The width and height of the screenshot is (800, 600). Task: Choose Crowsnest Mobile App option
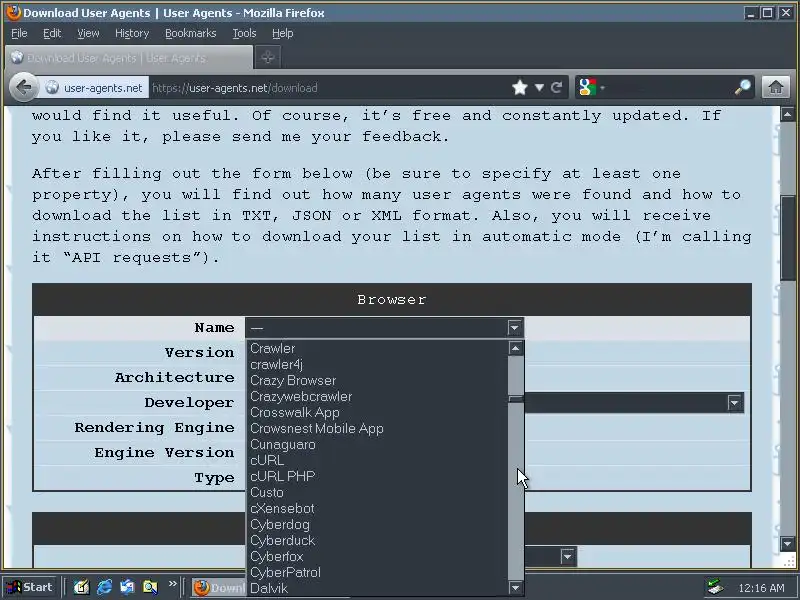378,429
